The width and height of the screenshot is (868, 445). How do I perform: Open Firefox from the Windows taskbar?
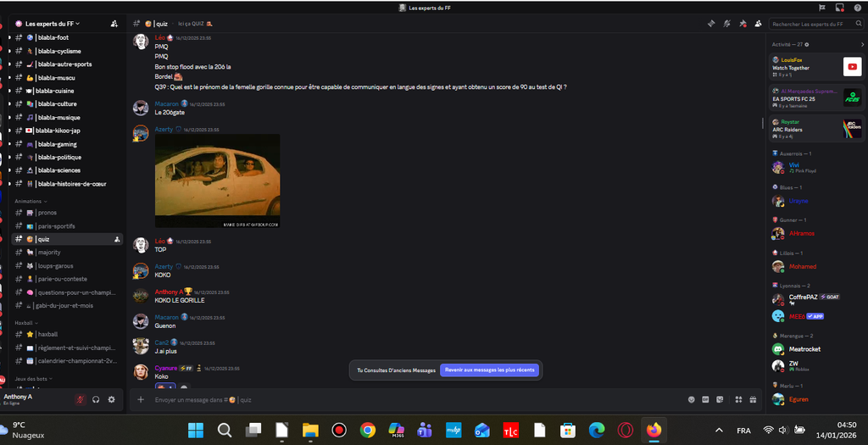pyautogui.click(x=654, y=430)
